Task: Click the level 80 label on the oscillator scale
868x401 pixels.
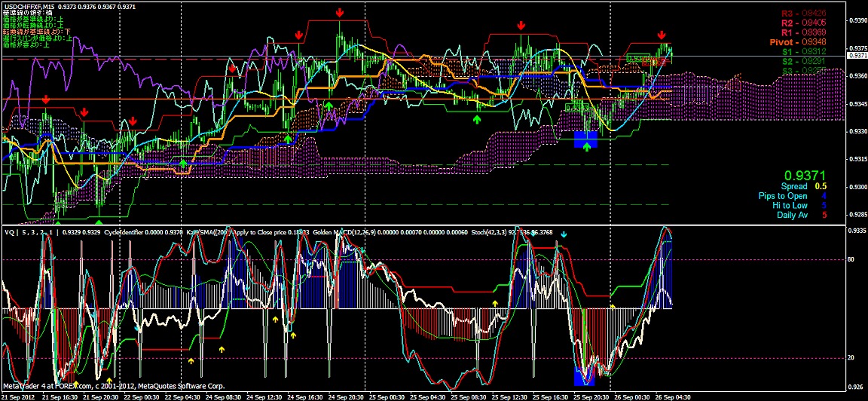Action: pyautogui.click(x=850, y=260)
